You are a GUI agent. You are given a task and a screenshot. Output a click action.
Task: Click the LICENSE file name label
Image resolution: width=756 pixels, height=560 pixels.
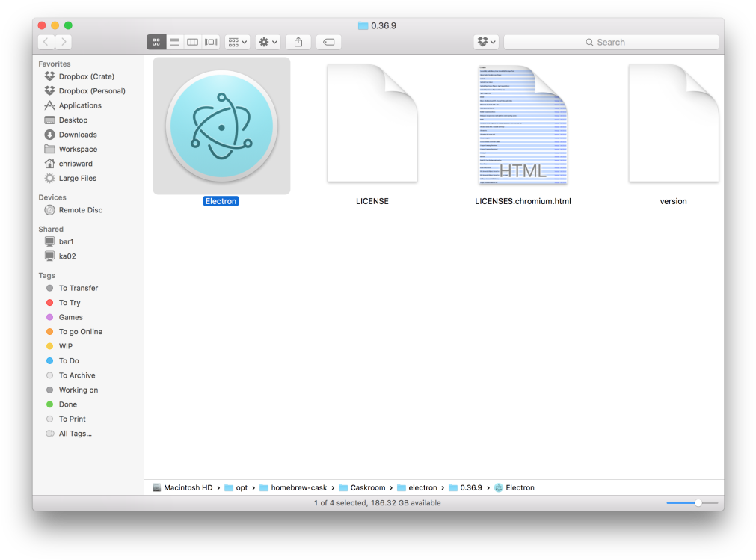pyautogui.click(x=372, y=201)
